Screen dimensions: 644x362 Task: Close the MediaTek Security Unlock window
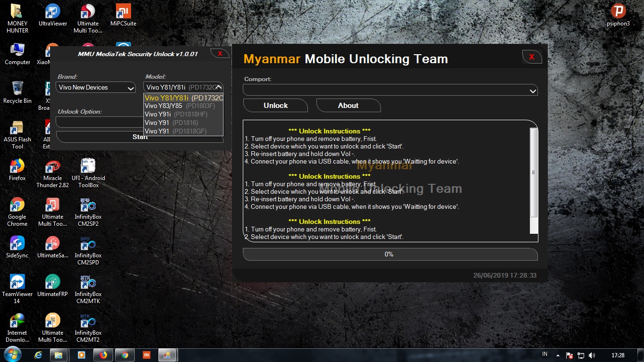pos(220,54)
